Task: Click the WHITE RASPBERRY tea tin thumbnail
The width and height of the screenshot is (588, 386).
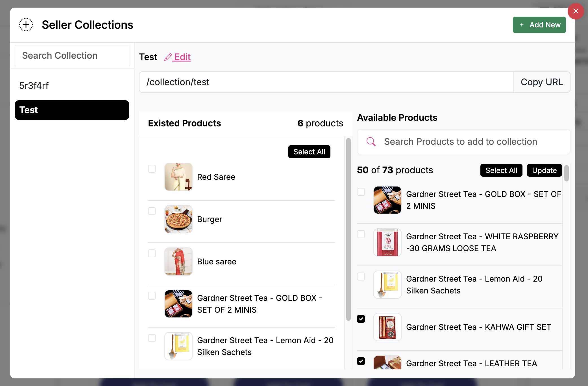Action: click(x=387, y=242)
